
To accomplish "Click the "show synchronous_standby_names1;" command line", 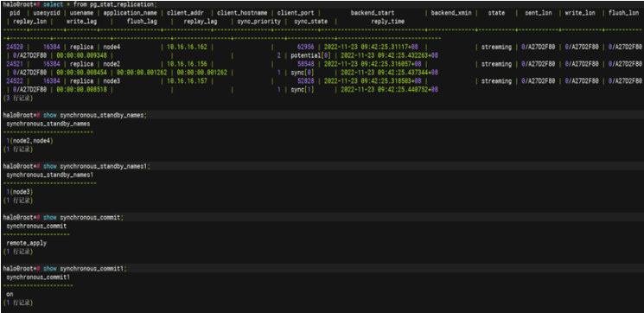I will click(76, 166).
